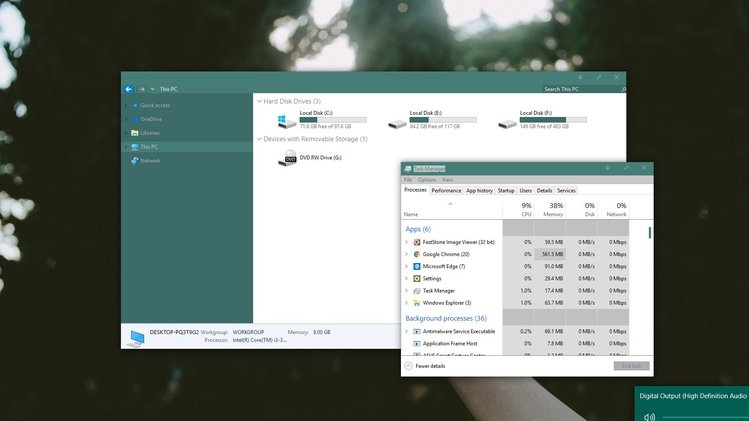Select the DVD RW Drive (G:) icon

[288, 158]
